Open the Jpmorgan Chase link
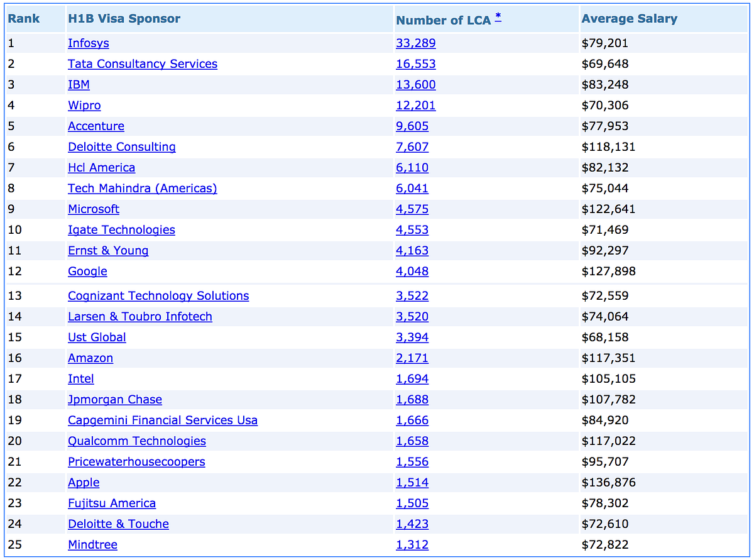This screenshot has width=754, height=560. pyautogui.click(x=115, y=400)
